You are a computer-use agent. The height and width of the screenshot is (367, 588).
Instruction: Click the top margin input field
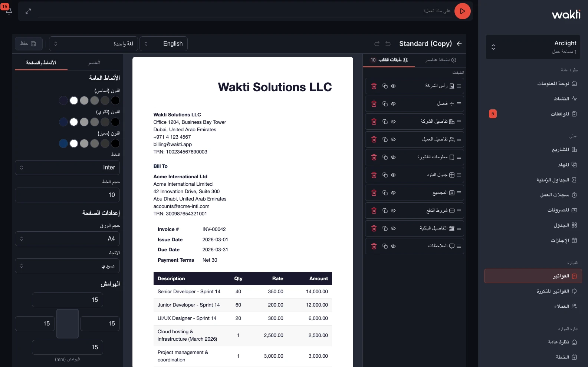[x=67, y=300]
